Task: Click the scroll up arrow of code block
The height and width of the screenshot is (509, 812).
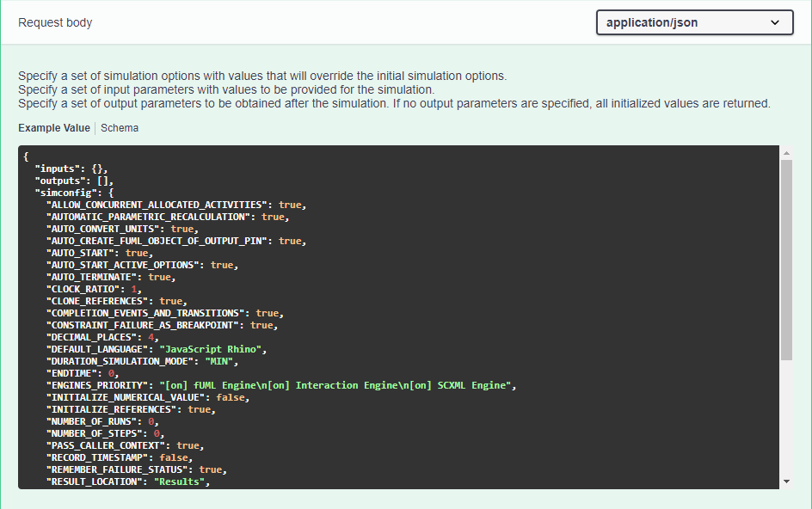Action: pyautogui.click(x=786, y=153)
